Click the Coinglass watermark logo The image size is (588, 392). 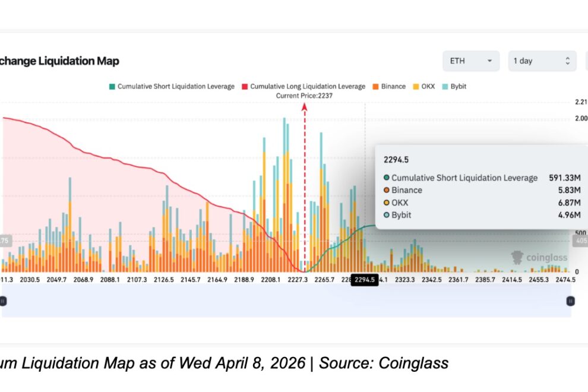(x=539, y=258)
